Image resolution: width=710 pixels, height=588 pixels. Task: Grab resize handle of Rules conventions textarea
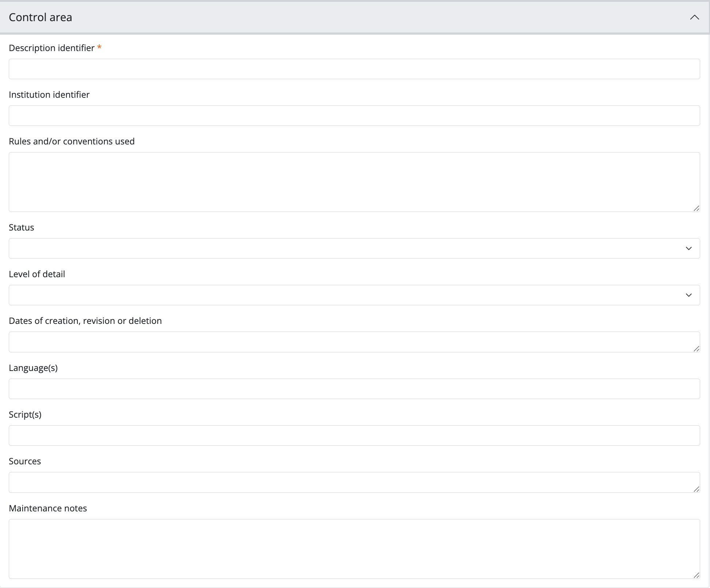[x=696, y=208]
